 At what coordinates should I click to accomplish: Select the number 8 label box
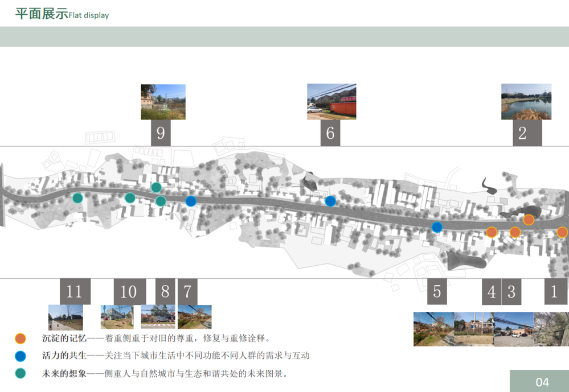165,291
